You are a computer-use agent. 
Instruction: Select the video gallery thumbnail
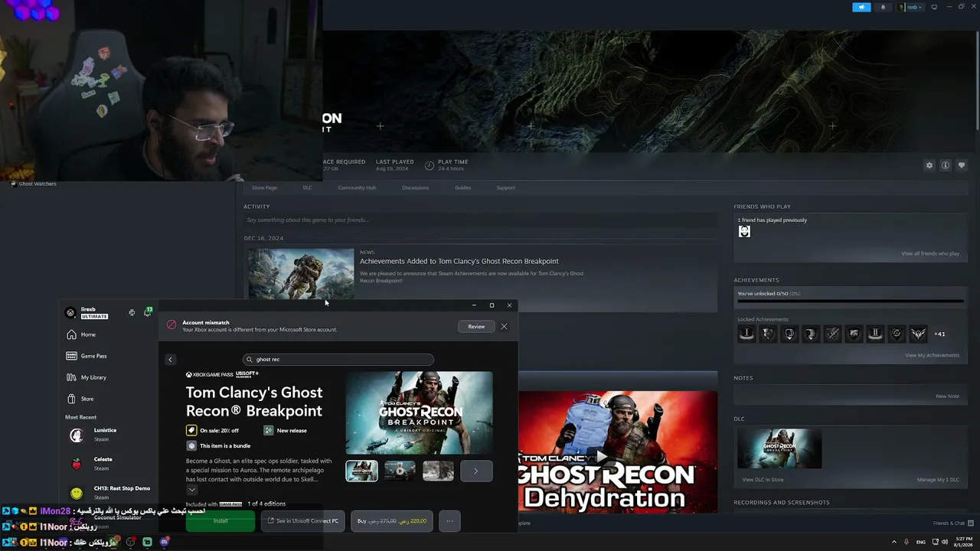pos(400,471)
